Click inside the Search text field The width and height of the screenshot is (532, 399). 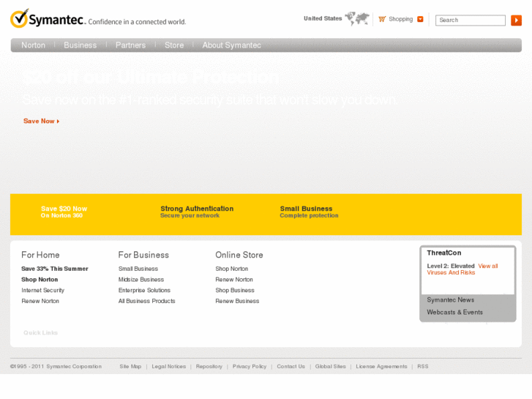click(470, 20)
